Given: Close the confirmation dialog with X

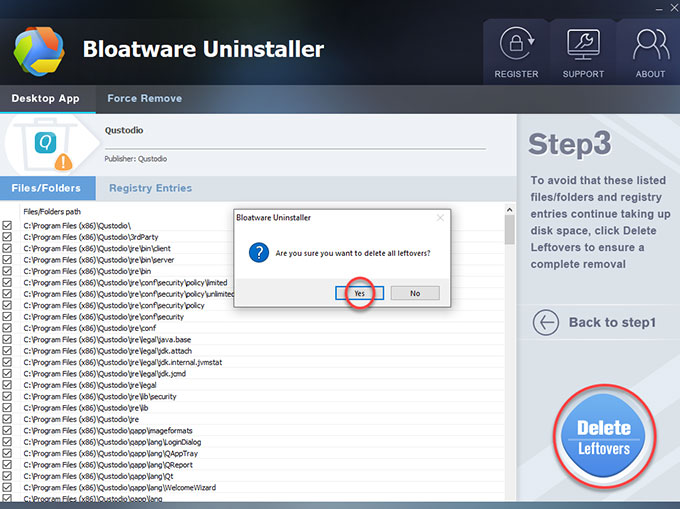Looking at the screenshot, I should pos(440,218).
